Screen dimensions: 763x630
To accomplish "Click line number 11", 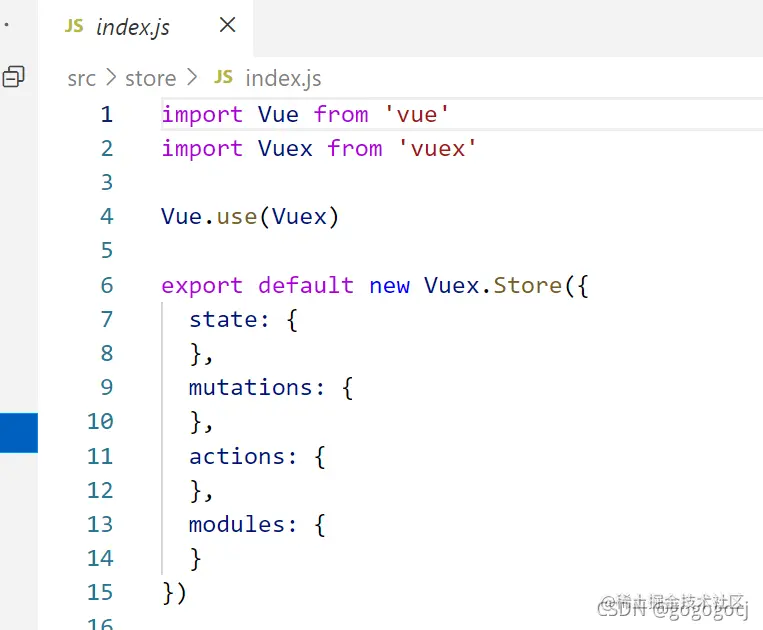I will 100,456.
